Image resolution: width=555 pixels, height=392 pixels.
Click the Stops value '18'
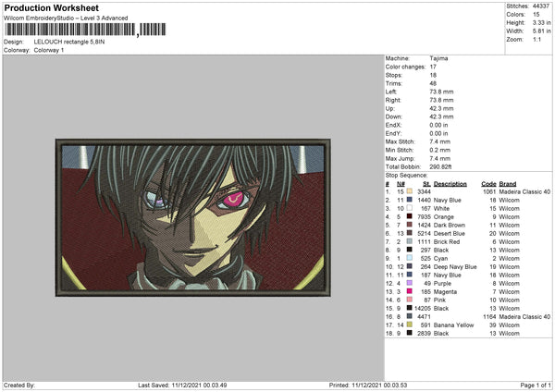tap(433, 75)
